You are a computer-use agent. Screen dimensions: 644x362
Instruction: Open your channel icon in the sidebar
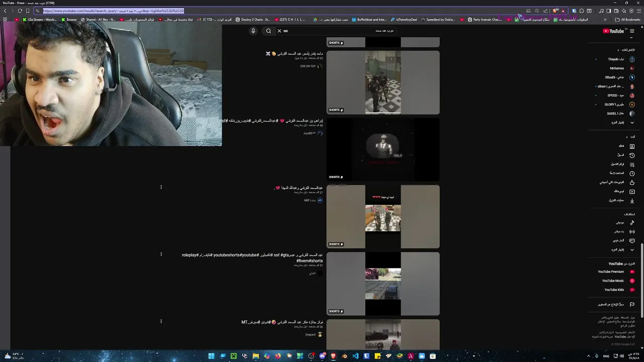632,146
